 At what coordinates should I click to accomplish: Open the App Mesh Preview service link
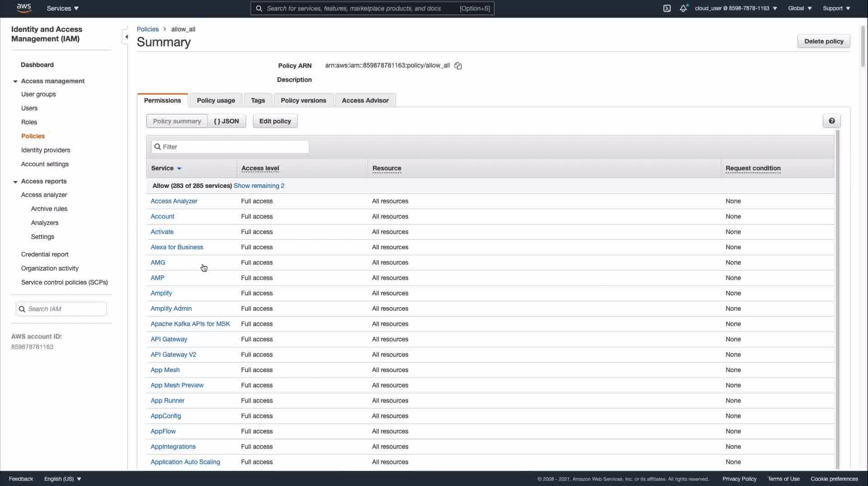(x=177, y=385)
